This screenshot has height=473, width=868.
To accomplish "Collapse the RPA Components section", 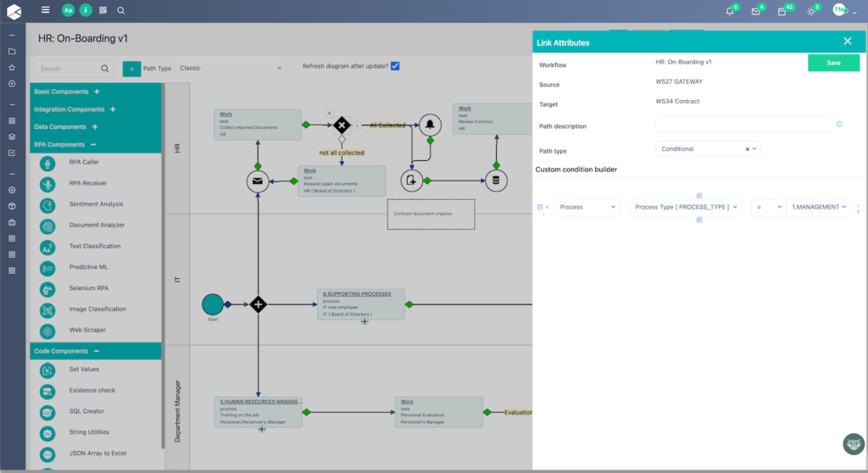I will [x=93, y=145].
